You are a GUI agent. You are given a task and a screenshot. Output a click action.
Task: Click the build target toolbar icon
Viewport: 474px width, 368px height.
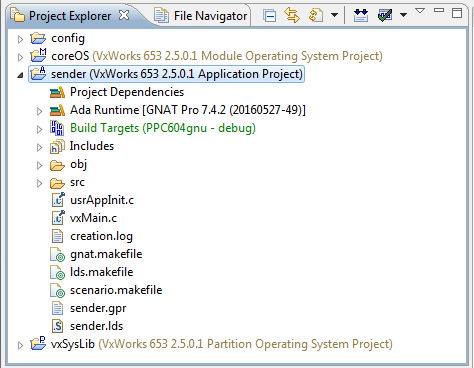point(361,15)
